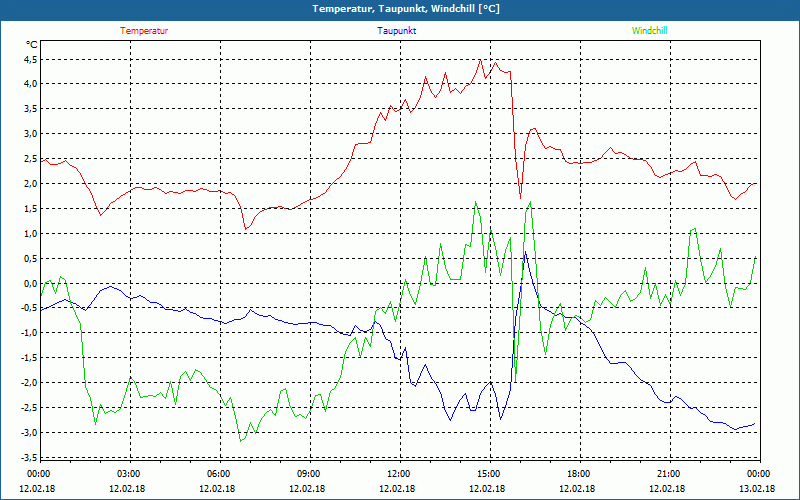
Task: Click the 13.02.18 date label
Action: point(758,488)
